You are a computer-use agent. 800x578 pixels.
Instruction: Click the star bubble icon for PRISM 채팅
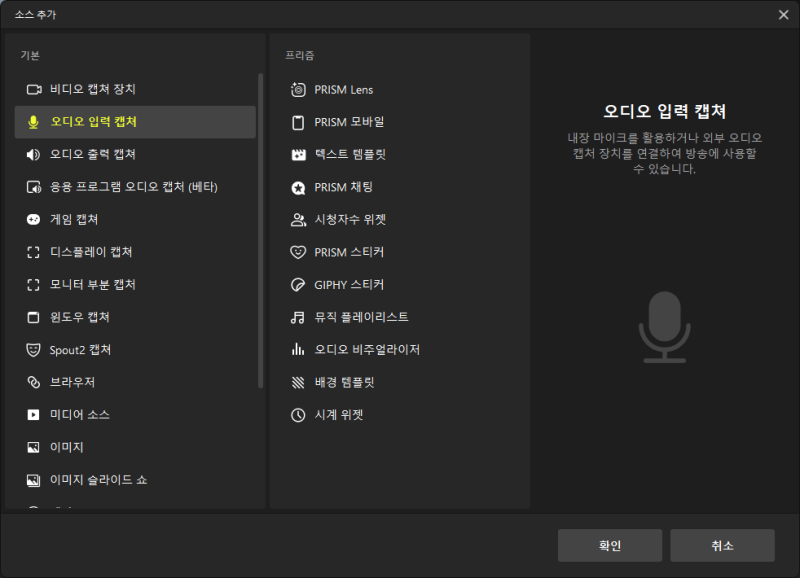click(298, 188)
